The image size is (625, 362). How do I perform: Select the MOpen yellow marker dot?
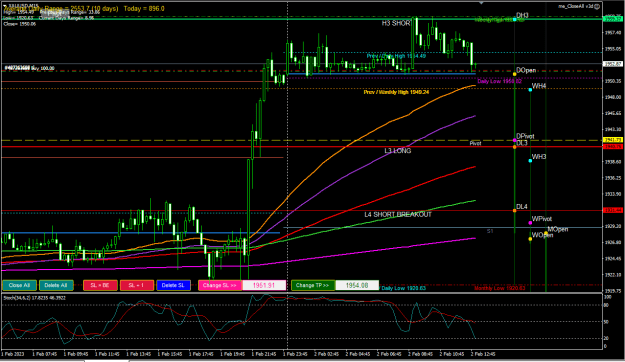pos(546,233)
